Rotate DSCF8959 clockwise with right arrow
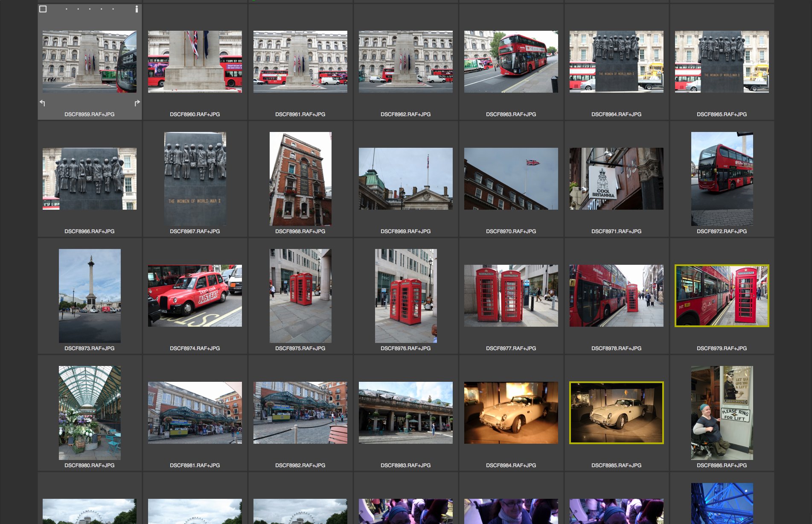Viewport: 812px width, 524px height. [x=137, y=103]
